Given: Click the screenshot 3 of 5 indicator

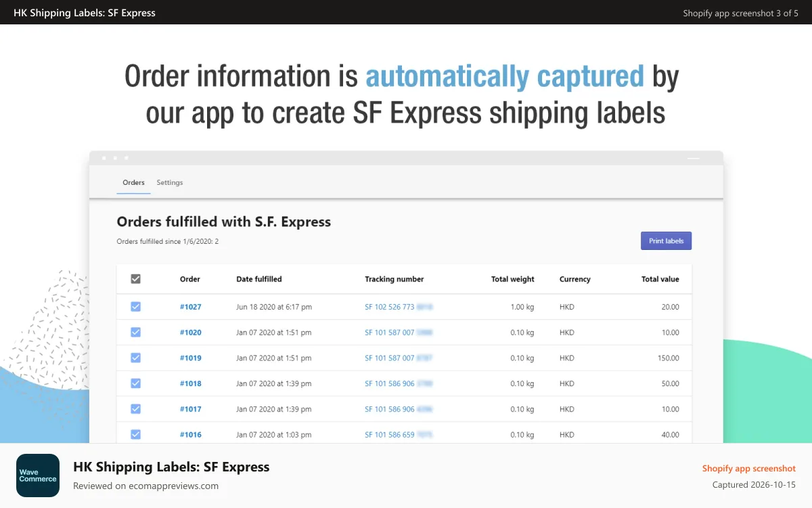Looking at the screenshot, I should [x=740, y=13].
